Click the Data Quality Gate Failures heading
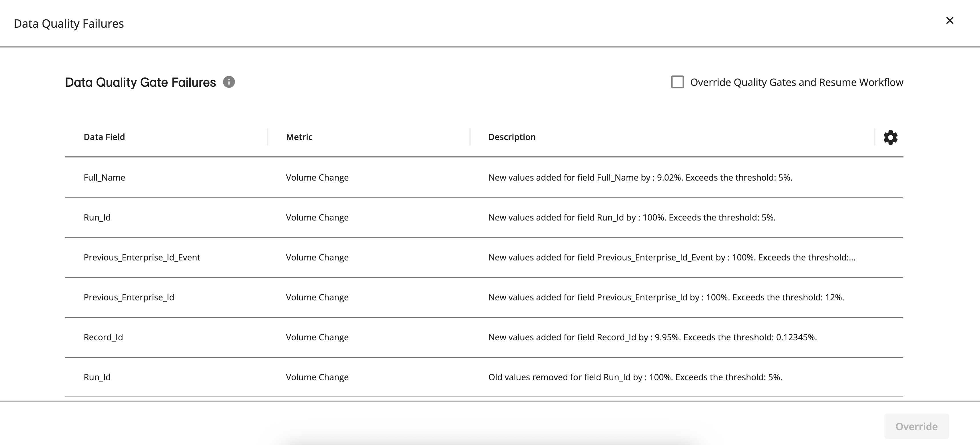 click(140, 82)
